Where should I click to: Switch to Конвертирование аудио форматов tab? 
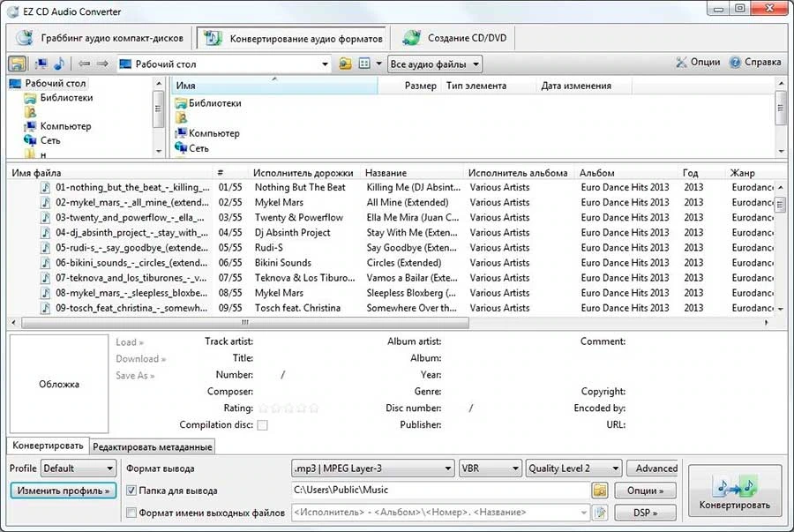pos(292,38)
